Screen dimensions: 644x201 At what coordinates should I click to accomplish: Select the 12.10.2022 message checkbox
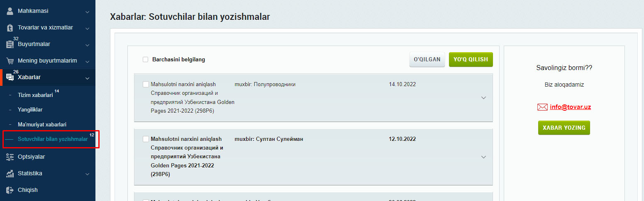point(146,139)
